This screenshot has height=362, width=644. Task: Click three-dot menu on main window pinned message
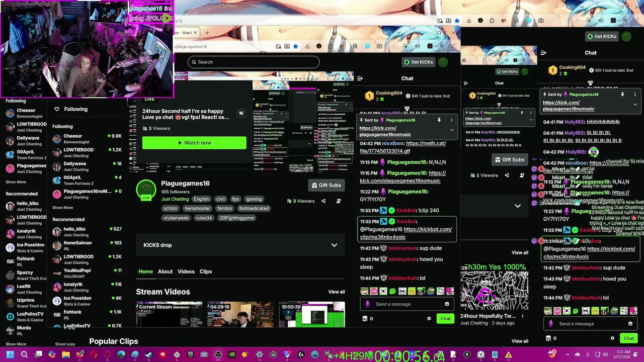point(451,120)
